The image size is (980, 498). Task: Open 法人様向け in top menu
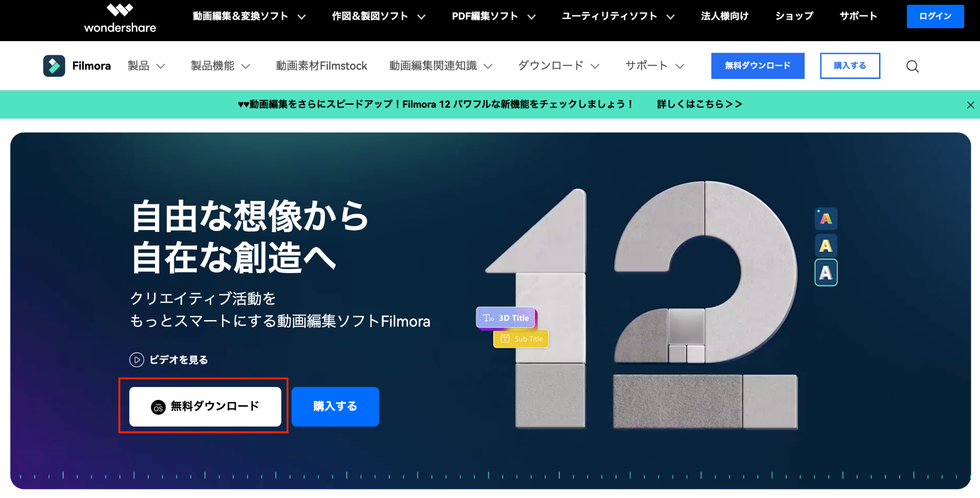724,16
